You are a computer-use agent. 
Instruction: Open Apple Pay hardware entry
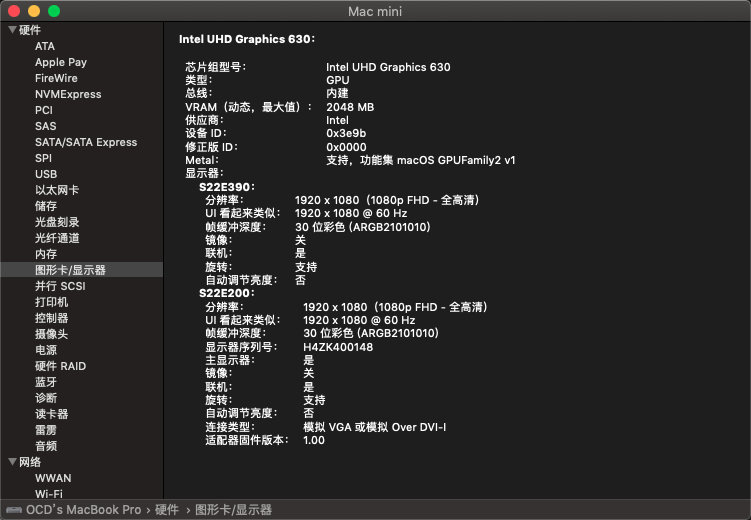61,62
